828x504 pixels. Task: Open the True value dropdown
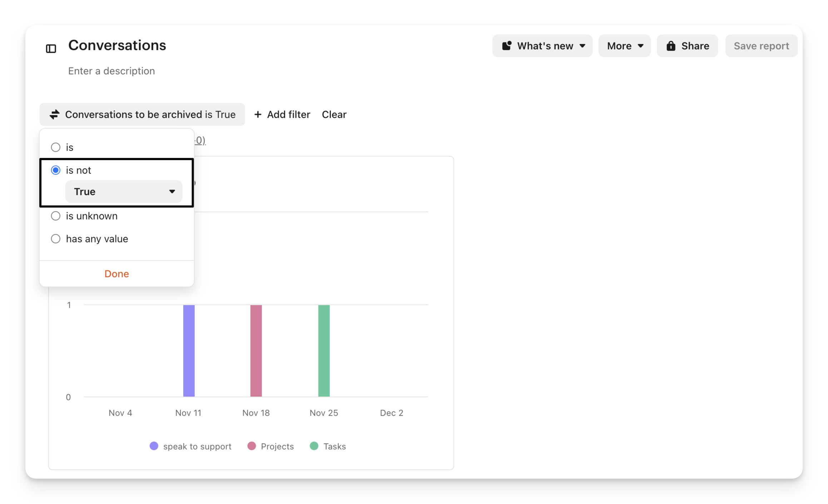coord(124,191)
